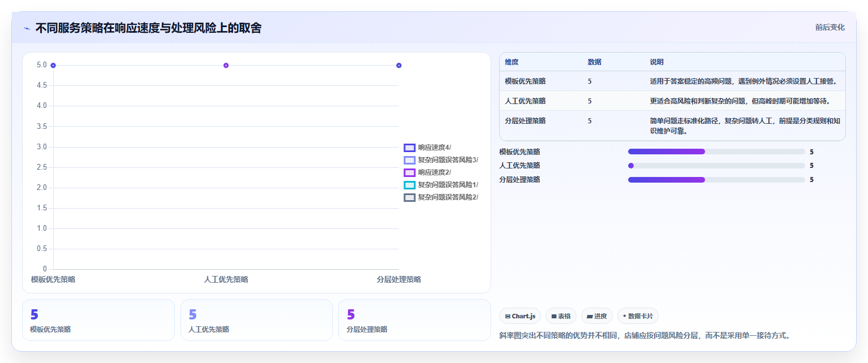This screenshot has height=363, width=868.
Task: Select the Chart.js tag
Action: pos(520,316)
